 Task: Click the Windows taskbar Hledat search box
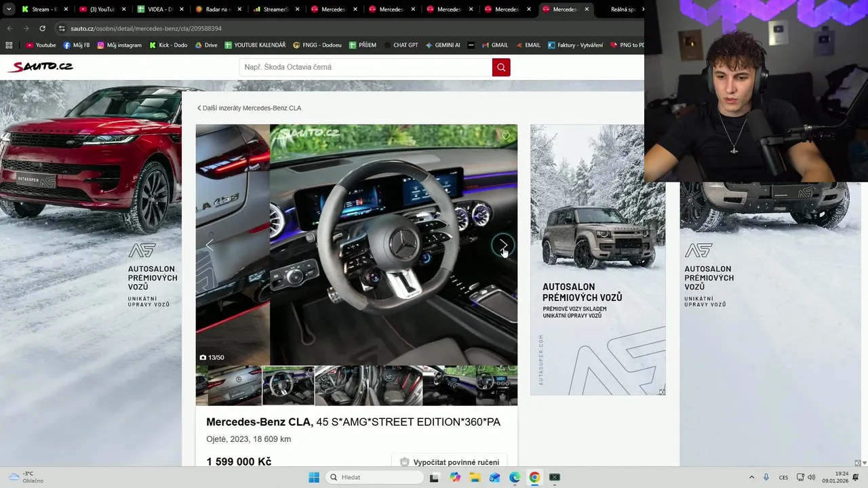(374, 477)
